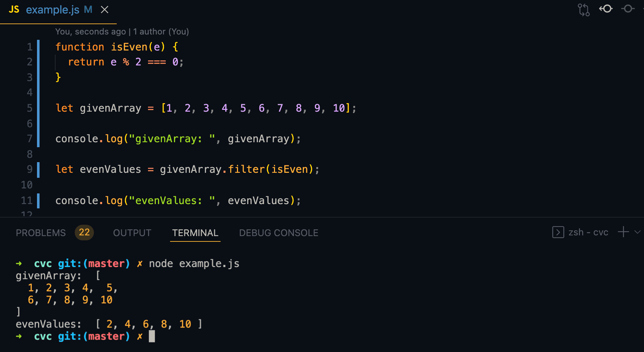Click the modified M badge on example.js tab
The width and height of the screenshot is (644, 352).
pos(88,10)
